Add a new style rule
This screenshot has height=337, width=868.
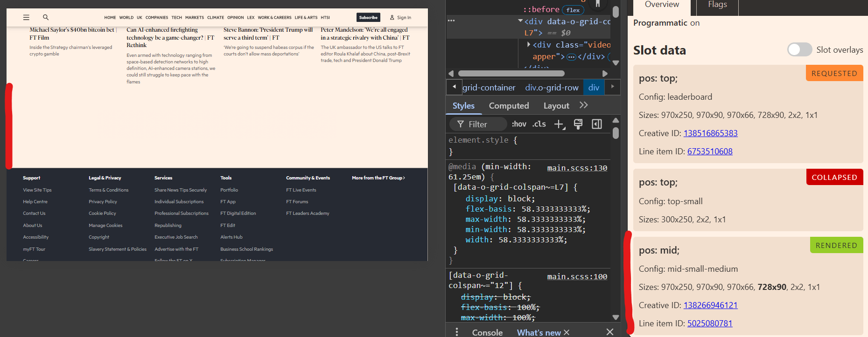(559, 124)
